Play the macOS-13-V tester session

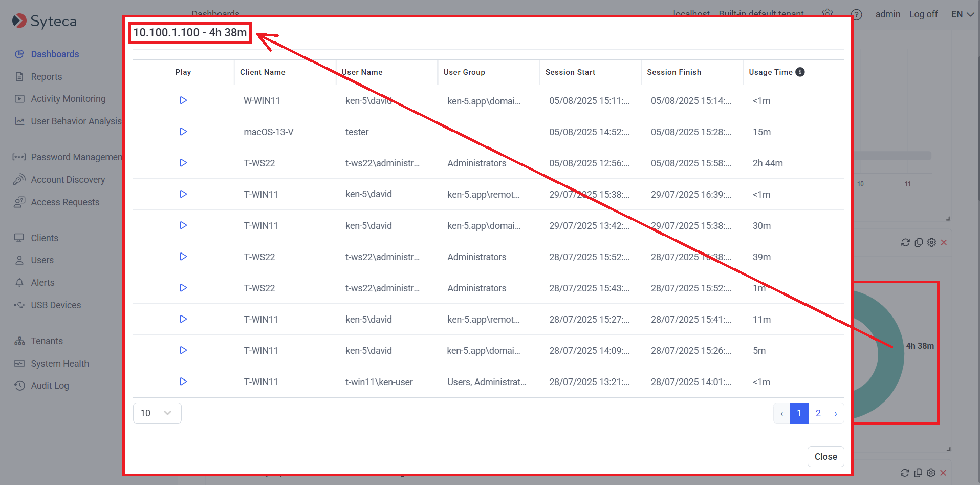(x=183, y=132)
